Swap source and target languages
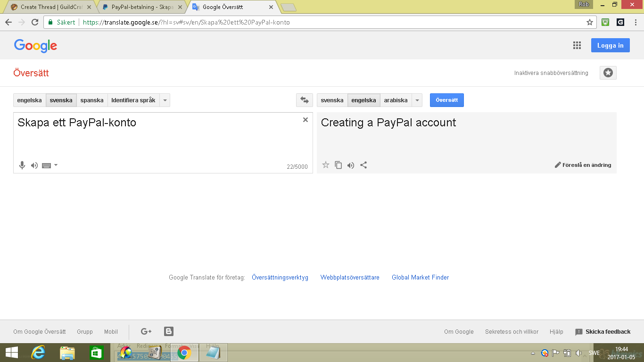Screen dimensions: 644x362 305,100
